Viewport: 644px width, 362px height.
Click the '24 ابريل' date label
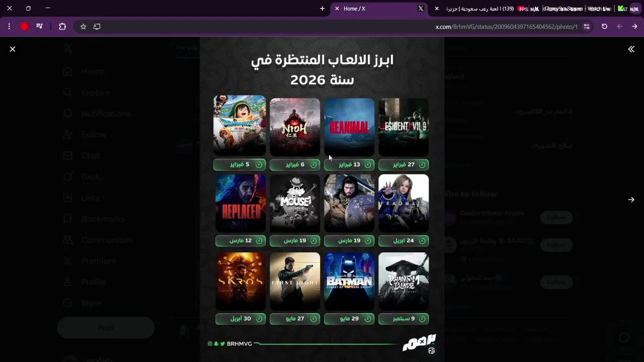point(404,241)
